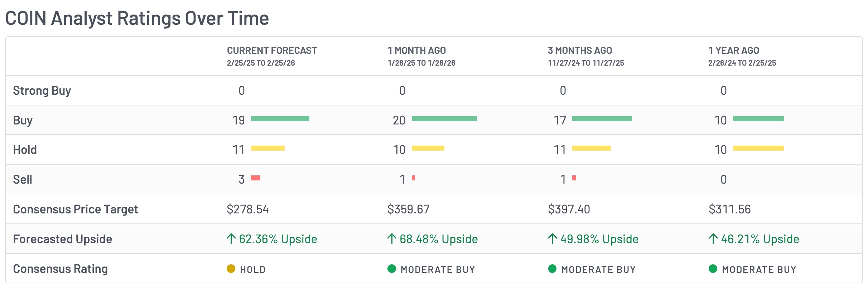Click date range 2/25/25 TO 2/25/26
The width and height of the screenshot is (868, 288).
click(261, 63)
